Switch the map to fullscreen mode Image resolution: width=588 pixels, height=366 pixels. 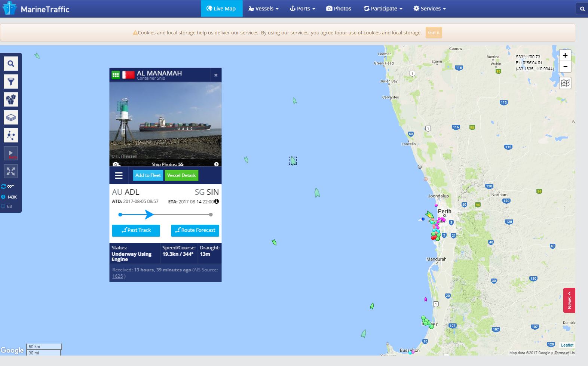point(11,171)
